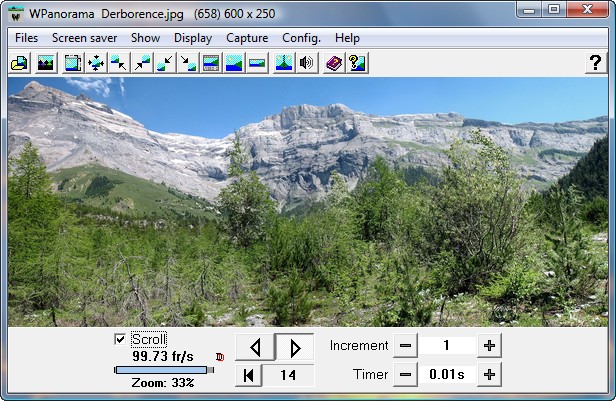The width and height of the screenshot is (616, 401).
Task: Uncheck the Scroll checkbox
Action: [120, 339]
